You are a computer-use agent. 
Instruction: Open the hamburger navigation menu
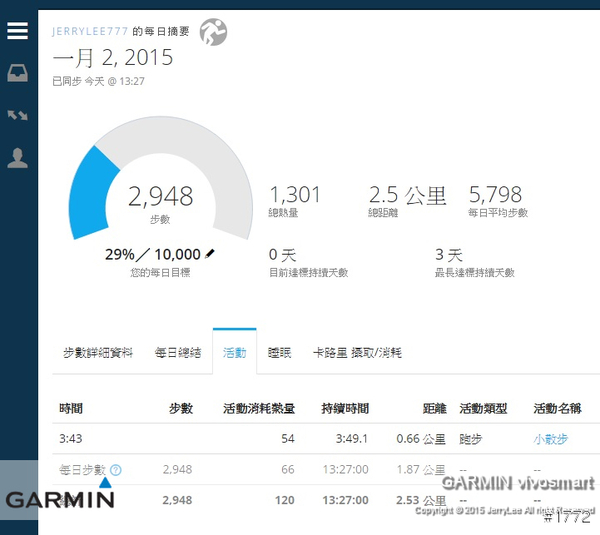pyautogui.click(x=17, y=31)
